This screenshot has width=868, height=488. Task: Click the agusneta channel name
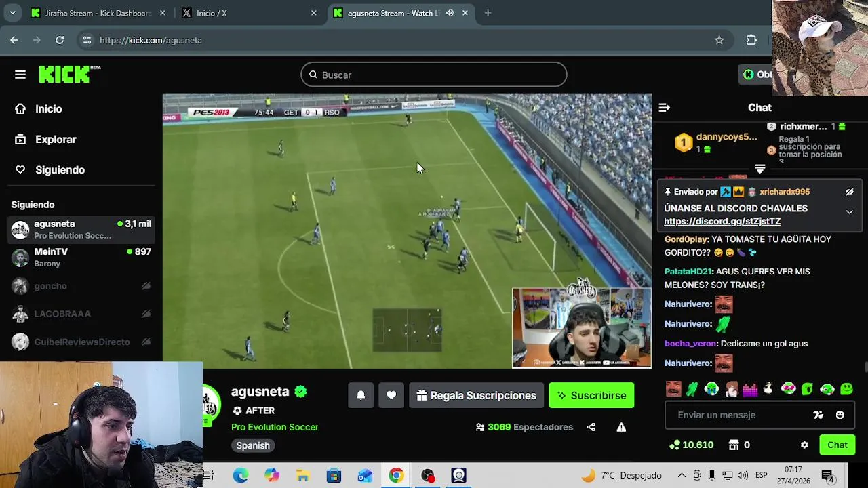260,391
